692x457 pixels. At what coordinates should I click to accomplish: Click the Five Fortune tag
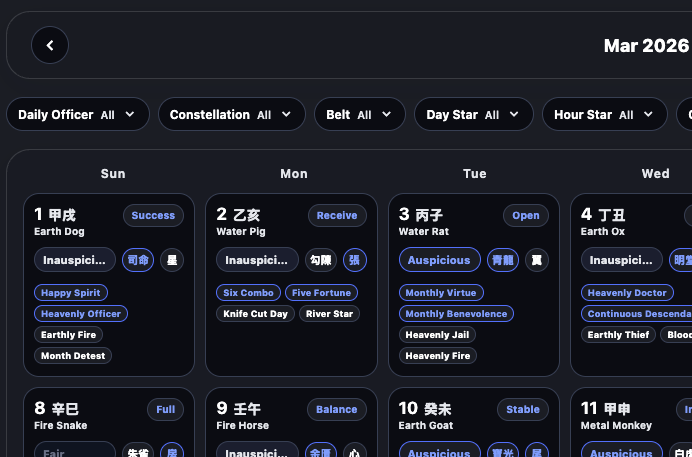tap(321, 292)
